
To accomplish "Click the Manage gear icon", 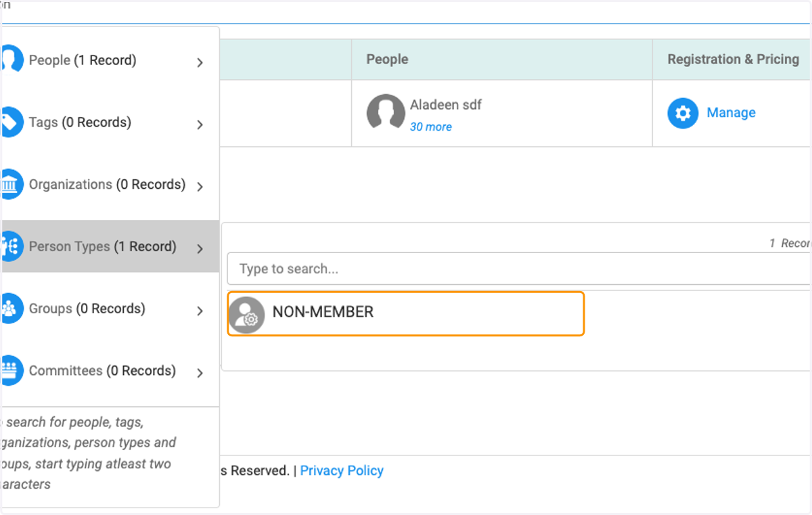I will tap(683, 113).
